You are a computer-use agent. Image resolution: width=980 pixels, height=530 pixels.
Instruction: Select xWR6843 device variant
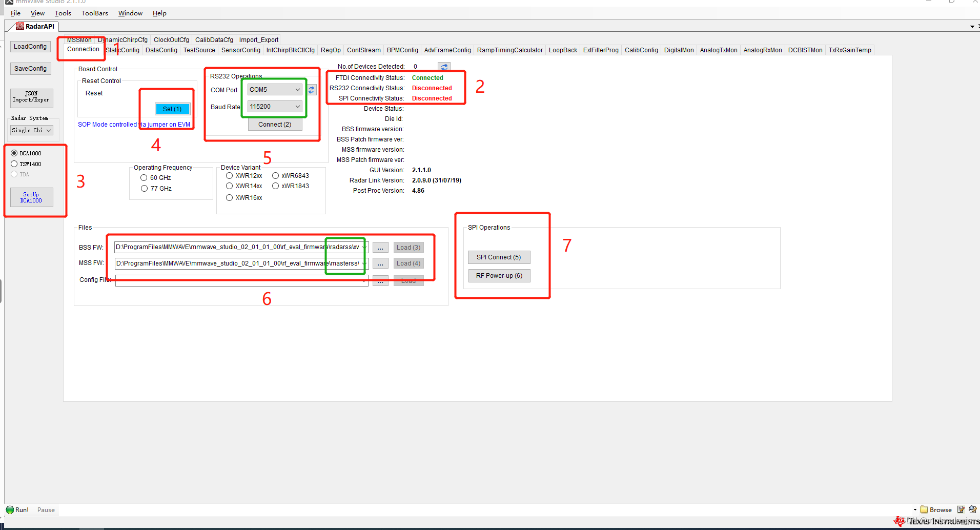pos(276,176)
